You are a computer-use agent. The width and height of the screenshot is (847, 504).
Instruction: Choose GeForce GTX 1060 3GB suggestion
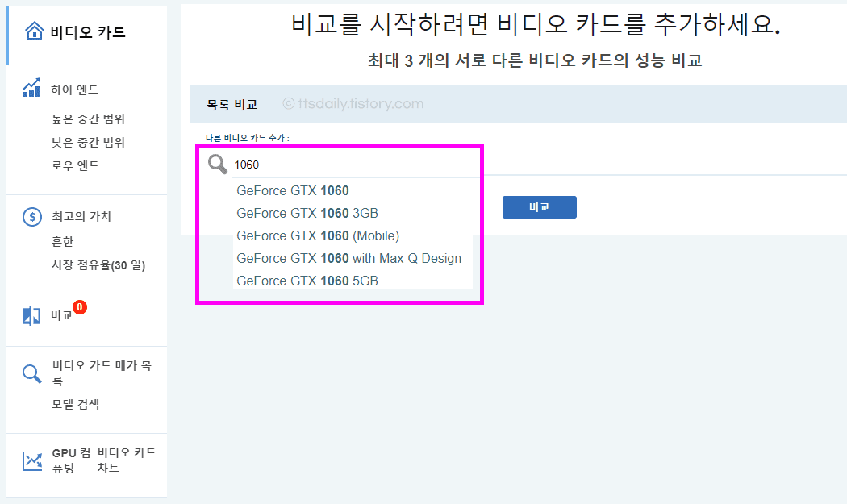pyautogui.click(x=307, y=214)
